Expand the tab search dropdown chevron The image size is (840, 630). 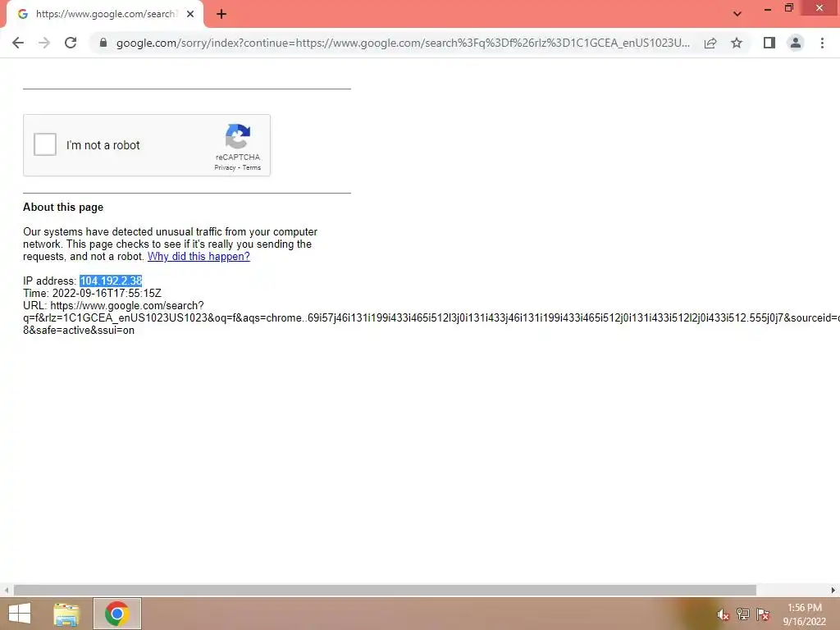click(737, 14)
